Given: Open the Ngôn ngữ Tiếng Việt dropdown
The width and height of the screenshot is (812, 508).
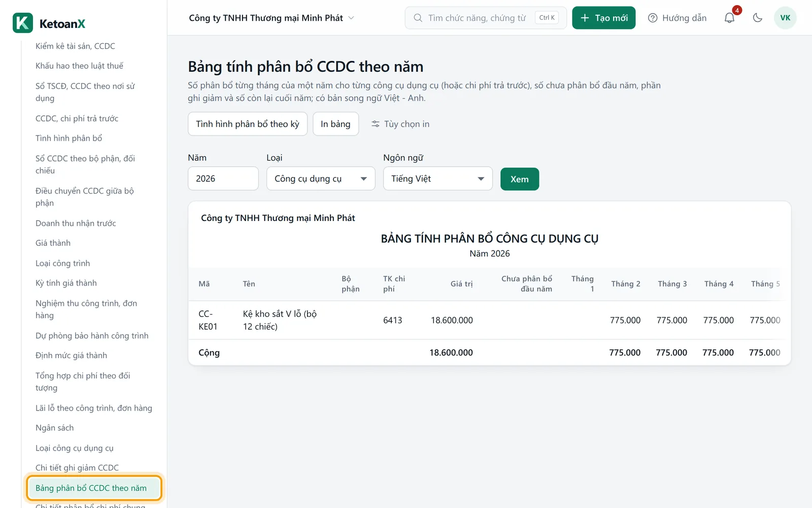Looking at the screenshot, I should [438, 179].
